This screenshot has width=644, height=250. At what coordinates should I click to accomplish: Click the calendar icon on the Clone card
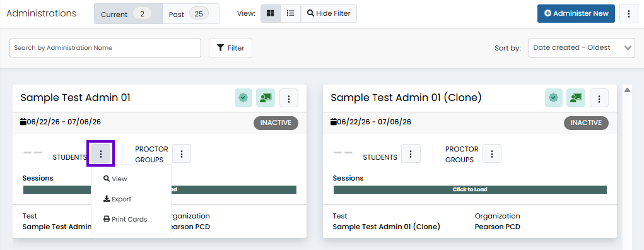click(334, 122)
